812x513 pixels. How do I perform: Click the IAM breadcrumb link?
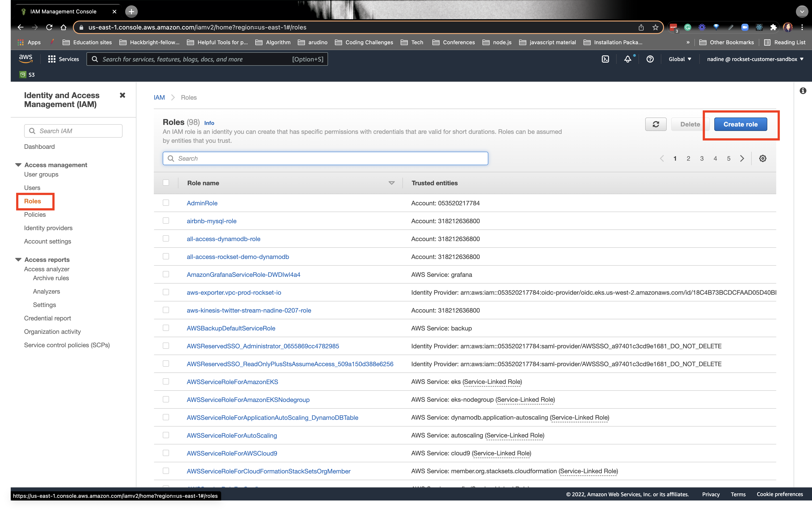tap(159, 97)
